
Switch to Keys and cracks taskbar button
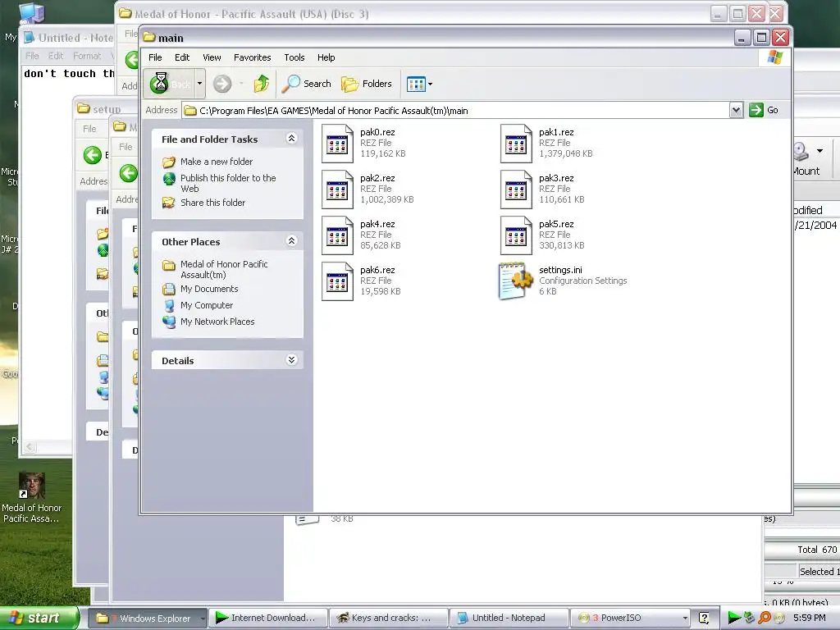click(x=388, y=619)
